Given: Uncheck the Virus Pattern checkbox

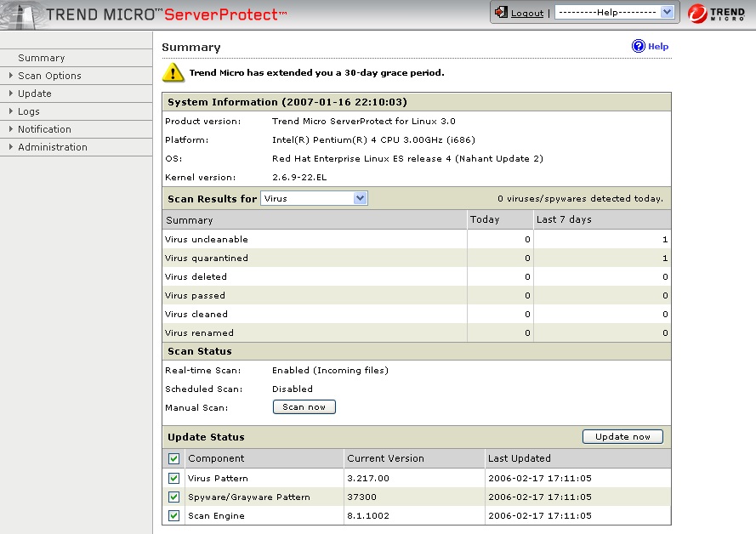Looking at the screenshot, I should [x=174, y=479].
